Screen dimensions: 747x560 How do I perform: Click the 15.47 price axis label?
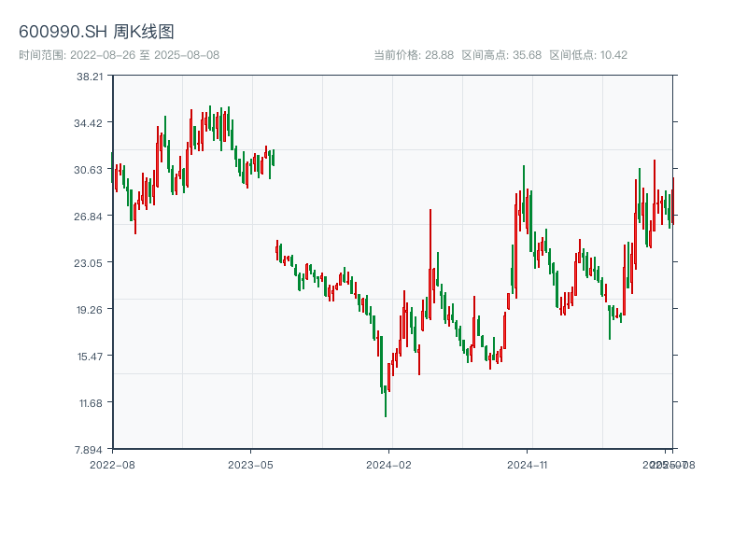[90, 357]
